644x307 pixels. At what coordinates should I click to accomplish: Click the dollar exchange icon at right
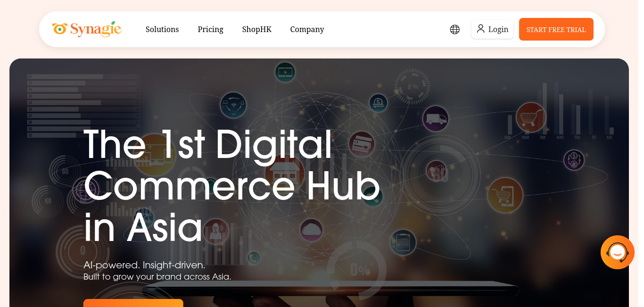coord(574,160)
